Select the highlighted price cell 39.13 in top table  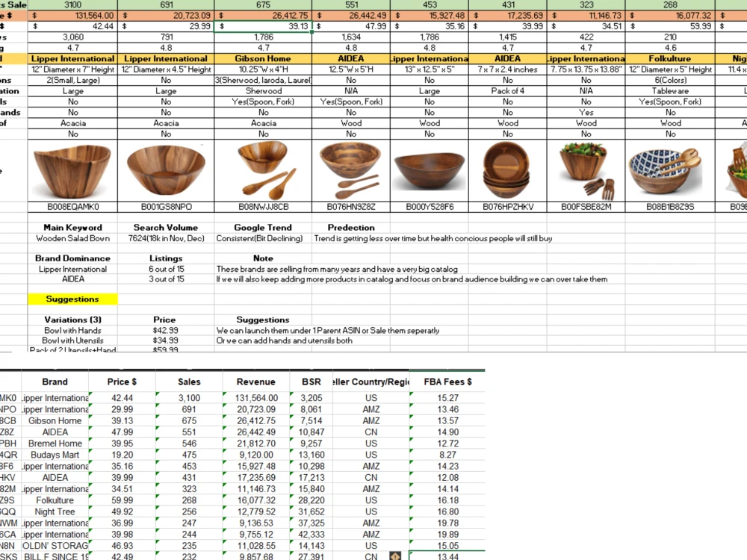[x=263, y=26]
